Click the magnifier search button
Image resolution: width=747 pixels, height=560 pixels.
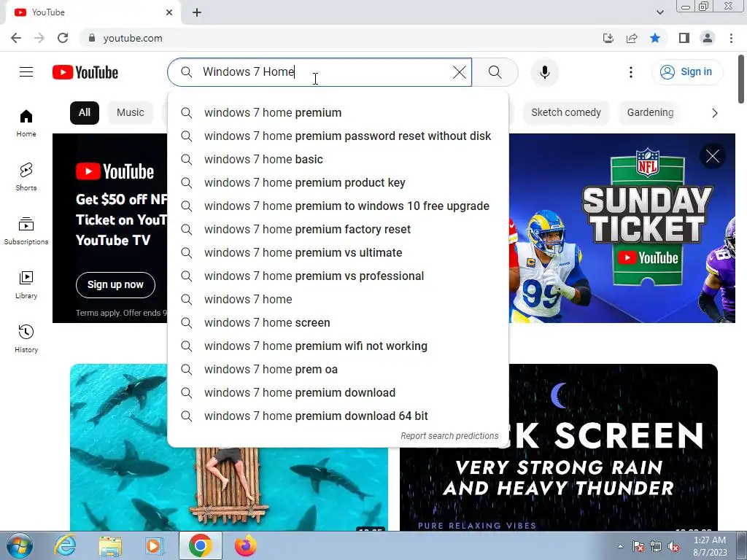click(495, 72)
